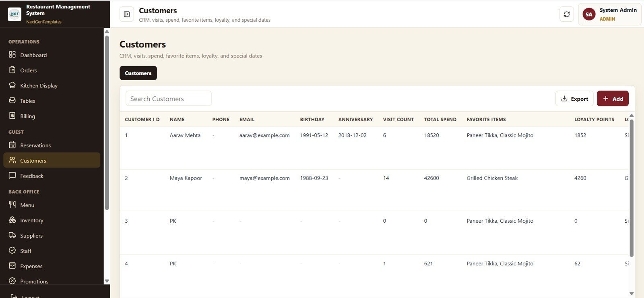Click sidebar scroll up arrow
The height and width of the screenshot is (298, 644).
point(107,31)
